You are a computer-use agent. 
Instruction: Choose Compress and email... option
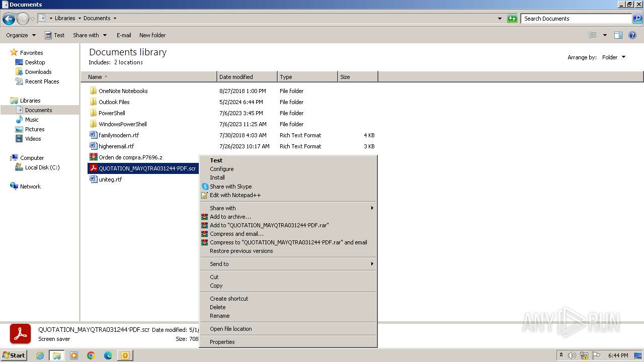click(288, 234)
